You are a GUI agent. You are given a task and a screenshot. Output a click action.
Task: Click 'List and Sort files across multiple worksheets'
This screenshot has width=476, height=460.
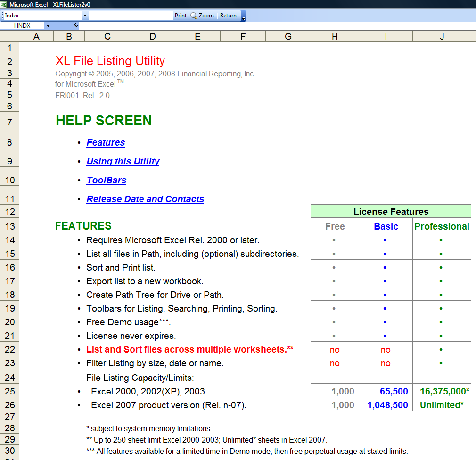tap(190, 350)
